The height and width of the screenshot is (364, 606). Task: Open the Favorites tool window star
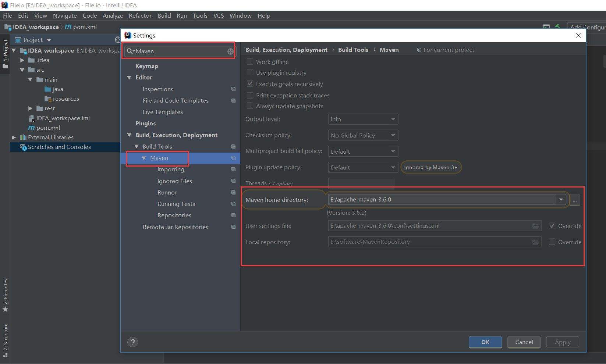pos(5,309)
